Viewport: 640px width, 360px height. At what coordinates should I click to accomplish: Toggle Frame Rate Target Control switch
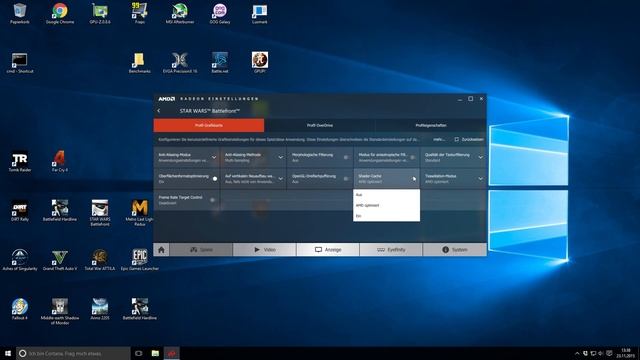212,200
